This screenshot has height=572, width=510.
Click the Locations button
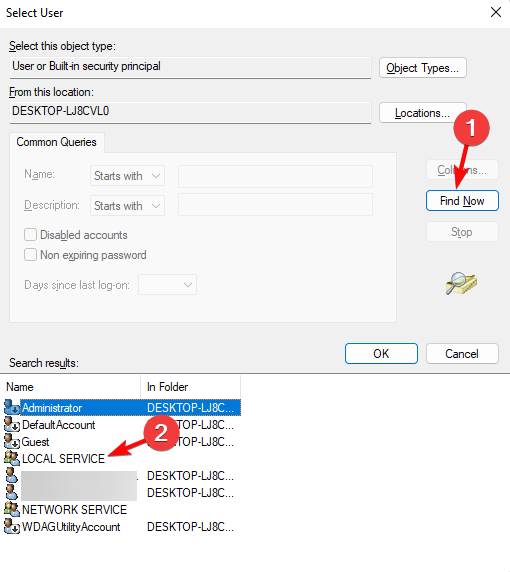423,113
